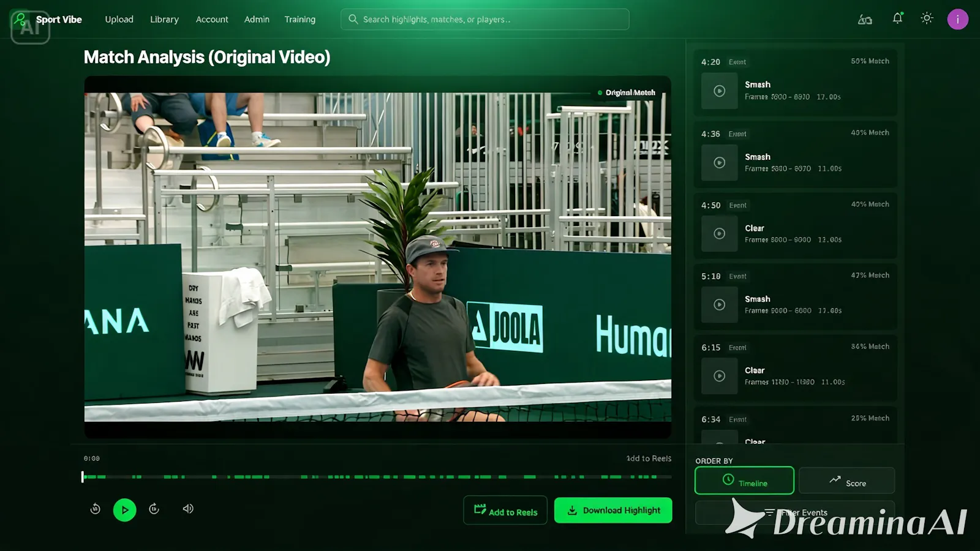Screen dimensions: 980x551
Task: Click the 25% Match label
Action: [x=870, y=418]
